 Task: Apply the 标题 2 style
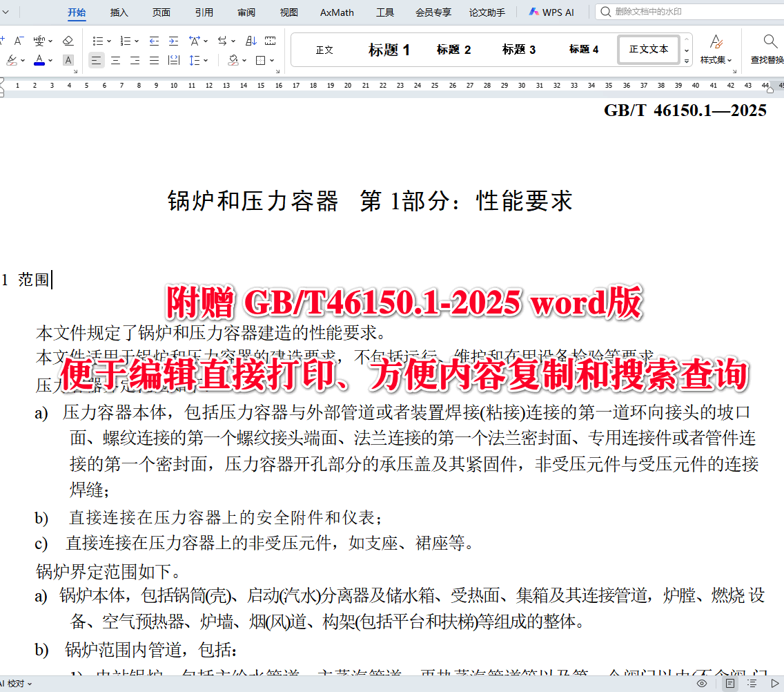[x=454, y=50]
